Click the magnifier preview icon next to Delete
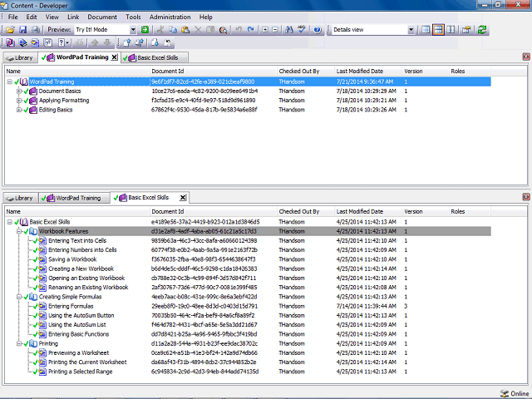 click(x=223, y=30)
